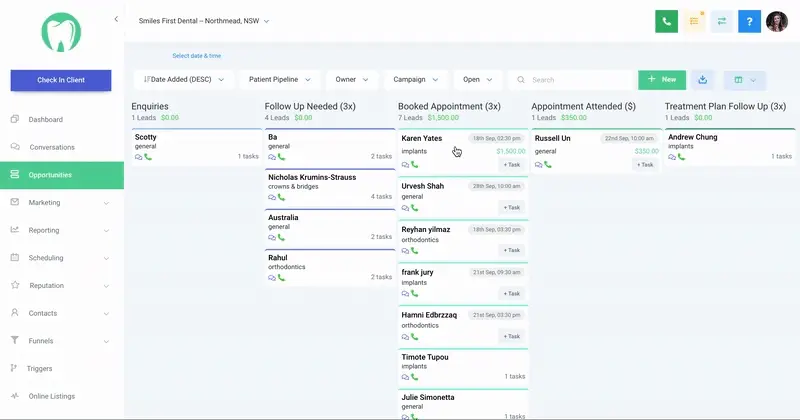Click the $1,500.00 value on Karen Yates
The image size is (800, 420).
pyautogui.click(x=511, y=151)
